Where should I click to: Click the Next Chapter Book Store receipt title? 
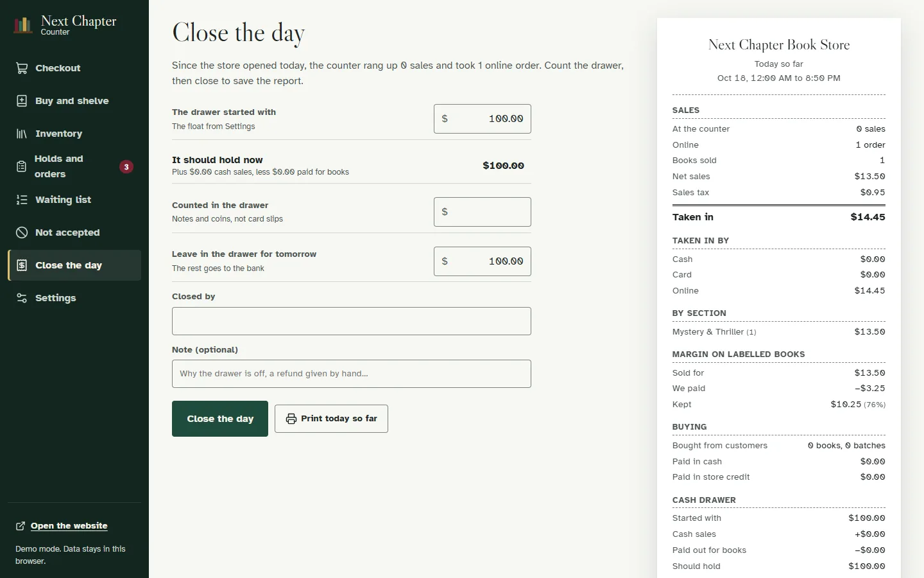779,45
